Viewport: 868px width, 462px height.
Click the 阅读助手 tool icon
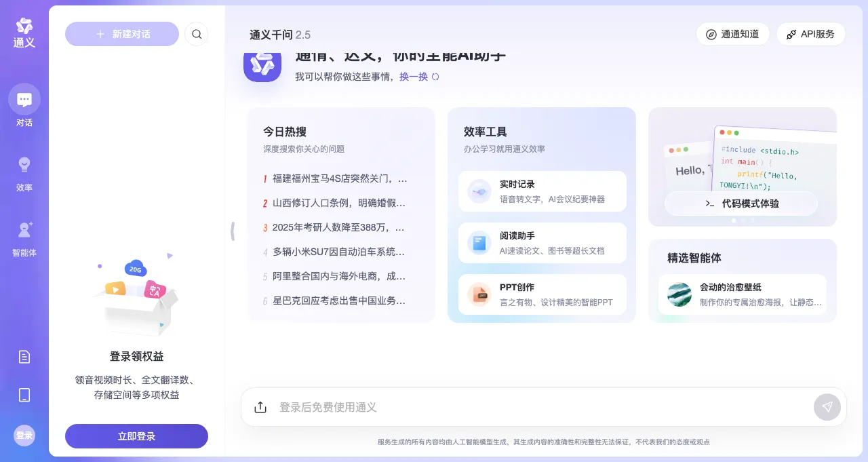pos(479,243)
